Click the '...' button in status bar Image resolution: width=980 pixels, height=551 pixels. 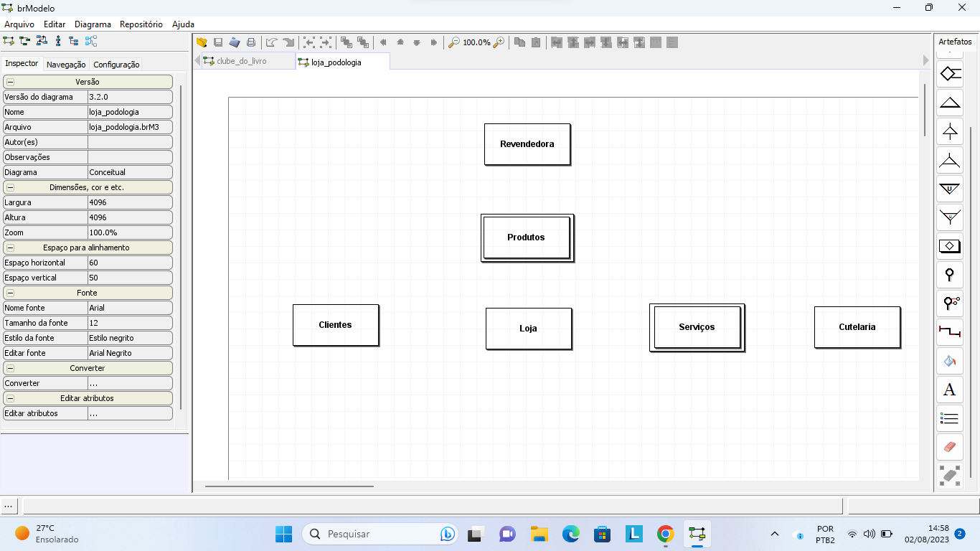click(x=9, y=505)
